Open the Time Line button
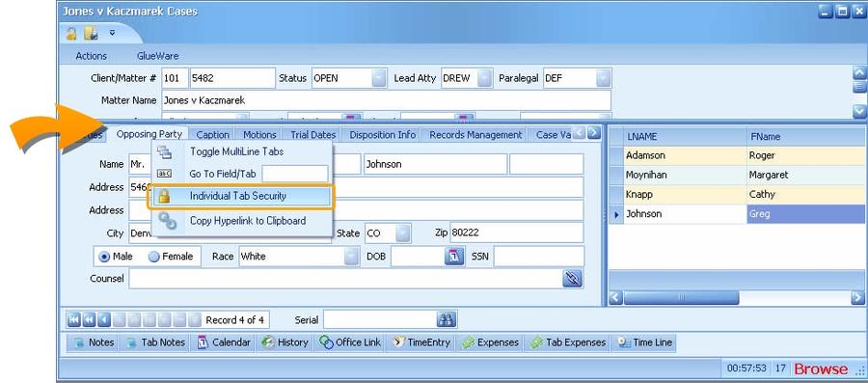 pos(644,342)
